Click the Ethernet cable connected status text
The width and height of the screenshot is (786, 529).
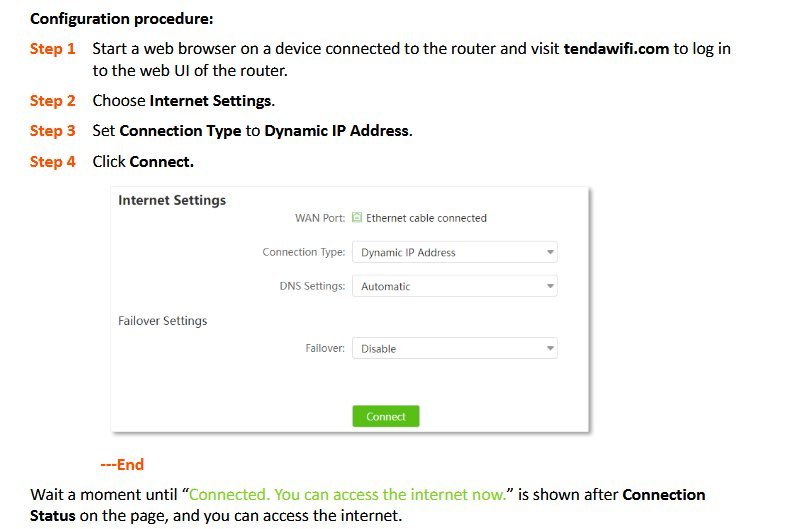pyautogui.click(x=426, y=218)
